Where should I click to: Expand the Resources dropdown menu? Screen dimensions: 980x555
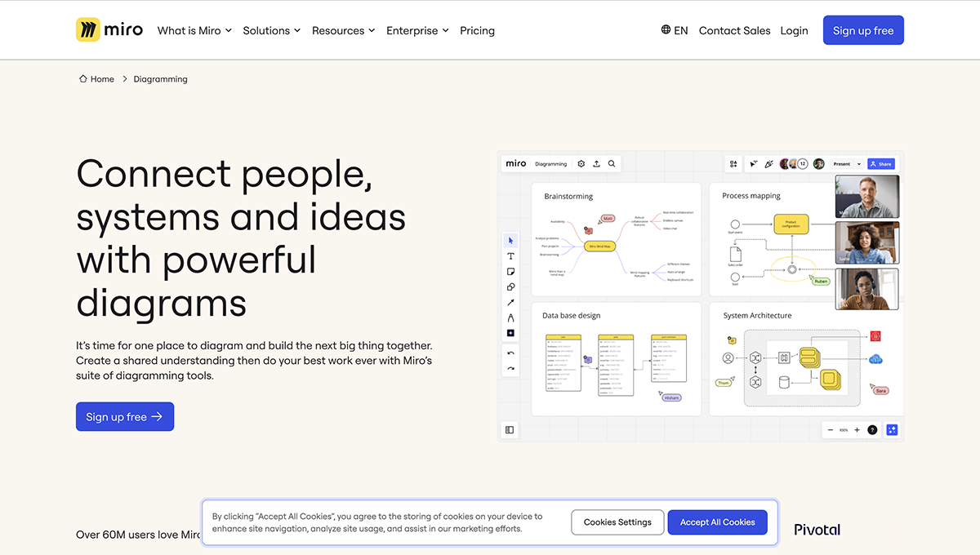(x=343, y=30)
